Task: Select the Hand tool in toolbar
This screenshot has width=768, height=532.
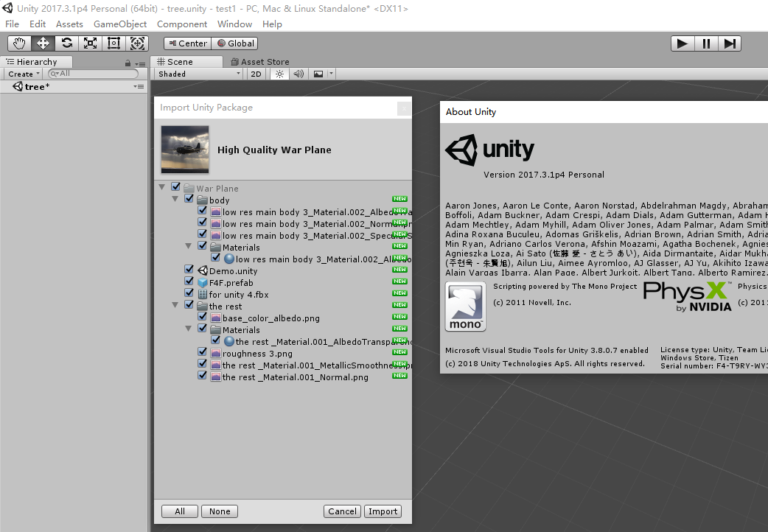Action: pyautogui.click(x=19, y=43)
